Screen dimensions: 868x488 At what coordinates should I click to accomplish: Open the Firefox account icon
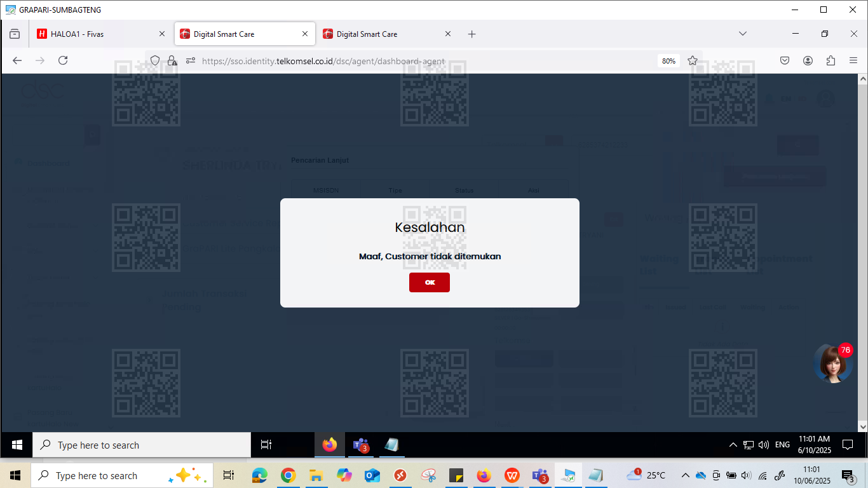[x=808, y=60]
